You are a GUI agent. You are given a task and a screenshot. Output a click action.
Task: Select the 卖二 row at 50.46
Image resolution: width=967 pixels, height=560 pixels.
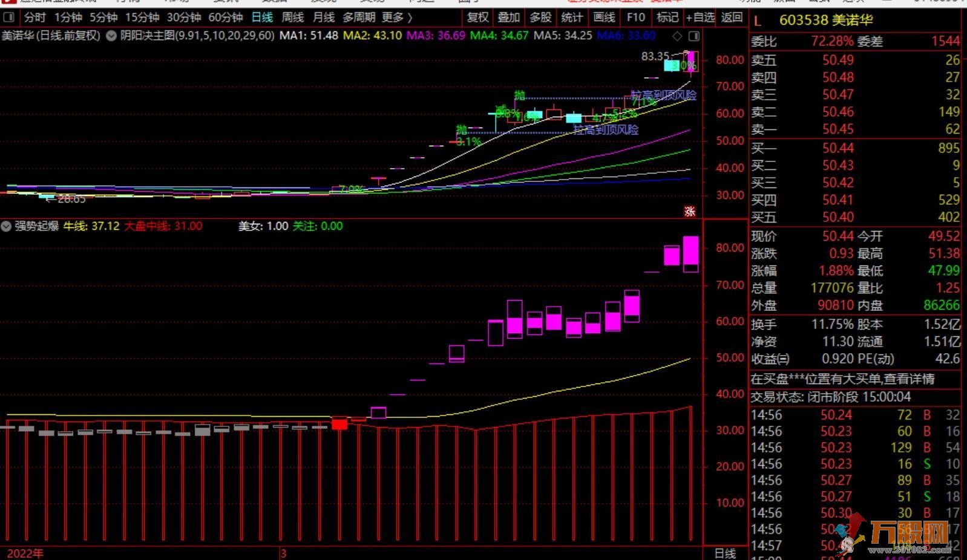856,112
